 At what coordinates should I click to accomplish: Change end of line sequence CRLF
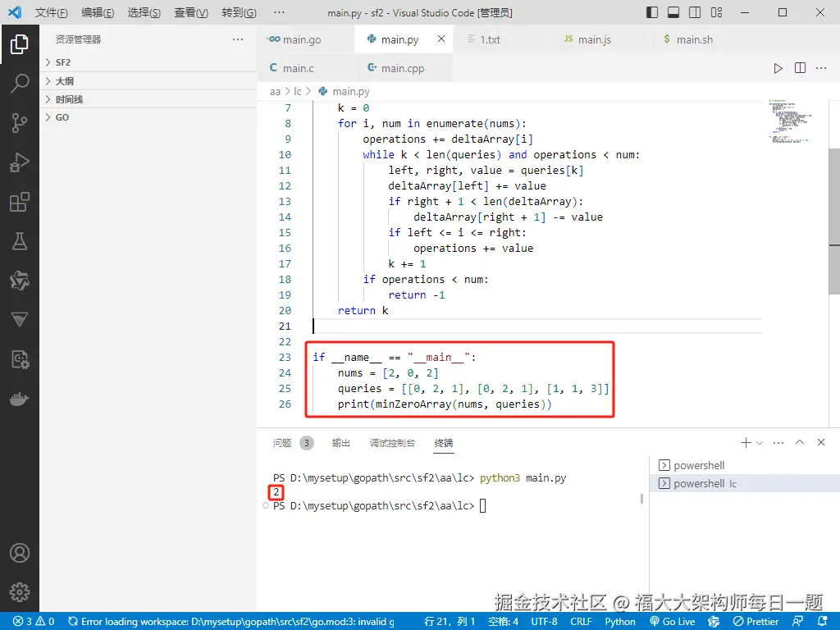[582, 622]
